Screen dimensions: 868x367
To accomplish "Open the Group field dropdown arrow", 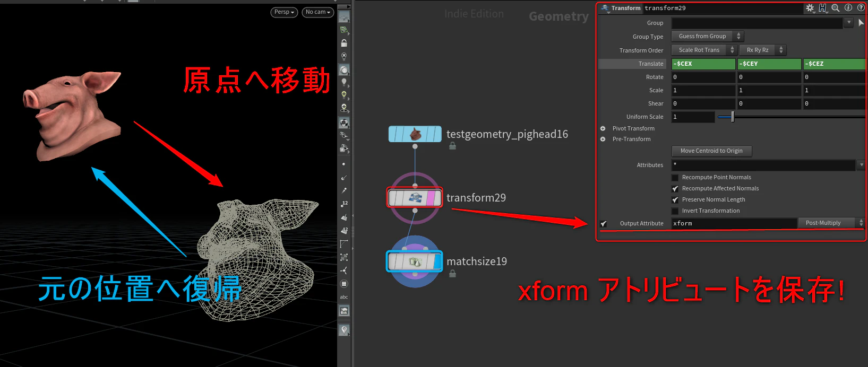I will coord(849,22).
